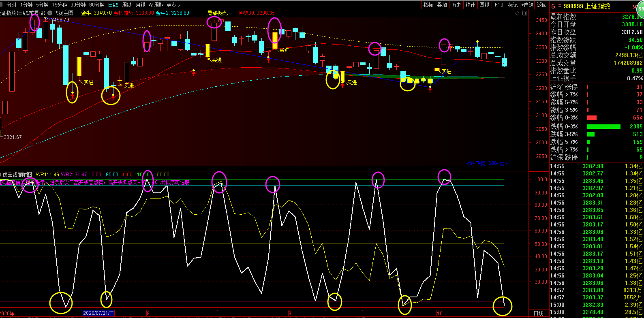The height and width of the screenshot is (318, 644).
Task: Click the red G icon beside 999999
Action: (553, 6)
